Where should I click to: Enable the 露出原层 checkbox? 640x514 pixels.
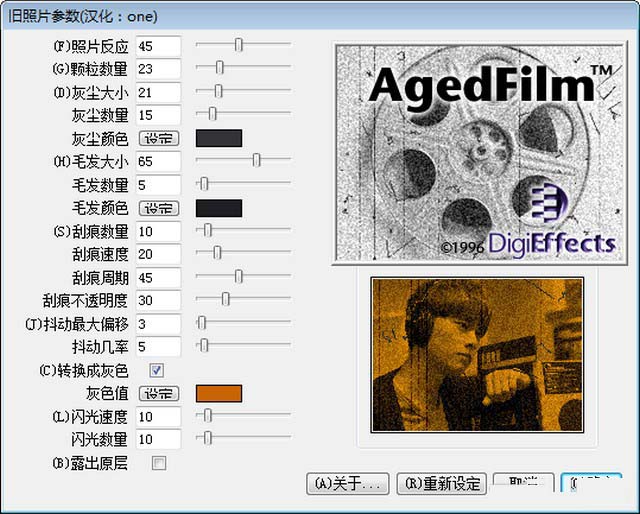[159, 463]
